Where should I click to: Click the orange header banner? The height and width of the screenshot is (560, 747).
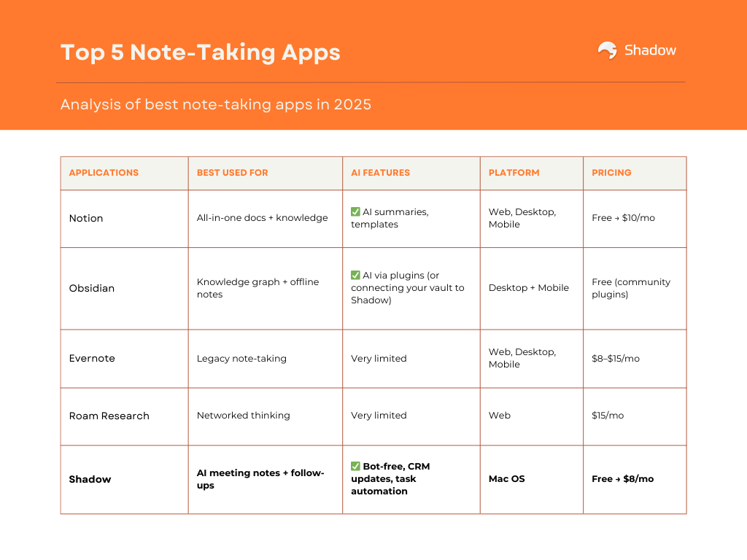click(x=373, y=66)
